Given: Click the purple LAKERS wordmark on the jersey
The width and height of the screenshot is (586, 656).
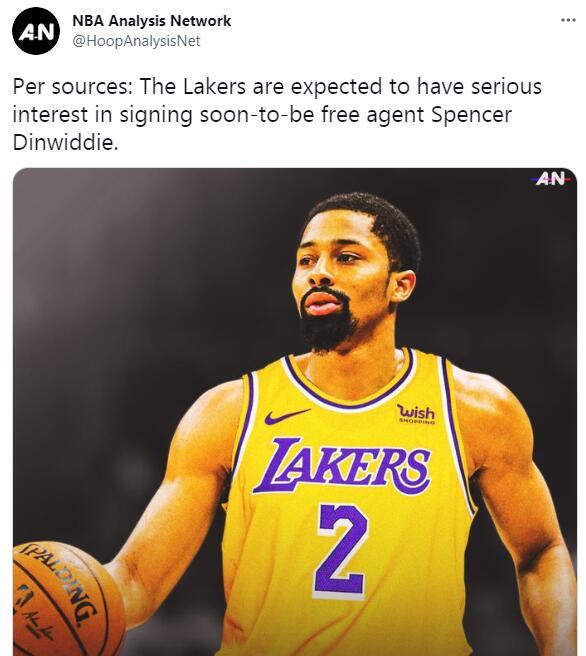Looking at the screenshot, I should click(x=342, y=466).
